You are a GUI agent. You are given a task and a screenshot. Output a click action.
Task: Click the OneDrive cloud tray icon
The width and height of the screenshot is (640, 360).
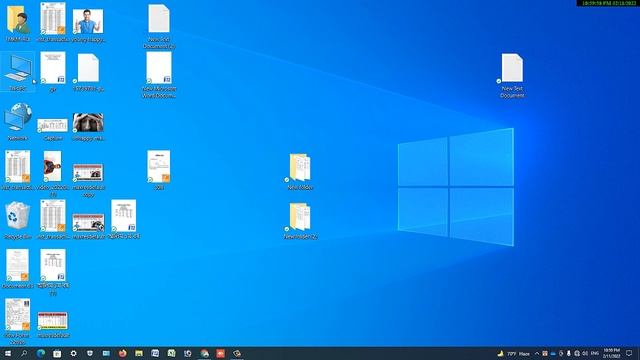tap(553, 353)
